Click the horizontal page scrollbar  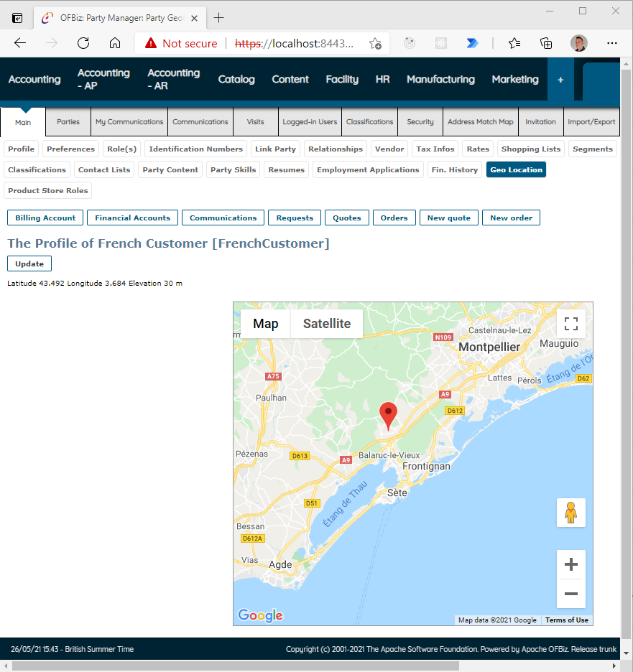click(235, 666)
